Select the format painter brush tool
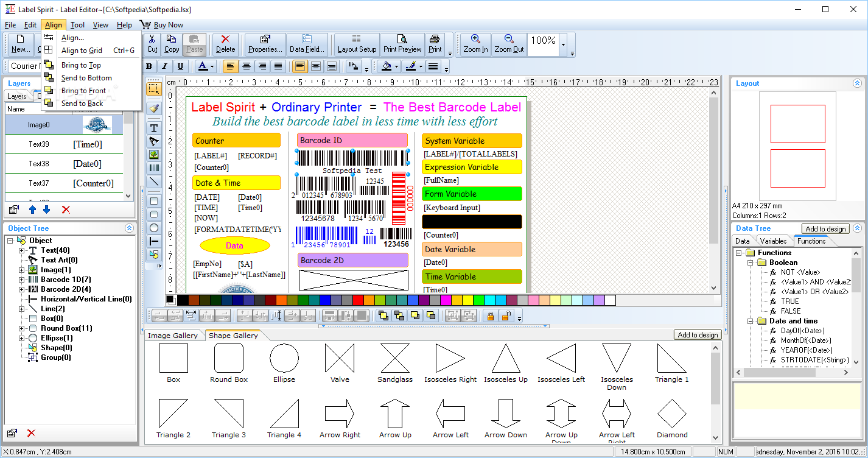This screenshot has width=868, height=458. click(154, 108)
